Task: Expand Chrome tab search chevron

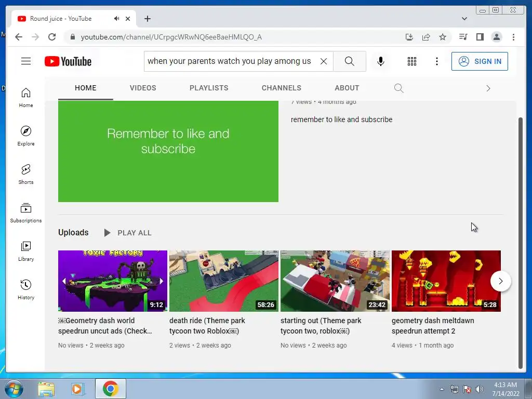Action: click(464, 19)
